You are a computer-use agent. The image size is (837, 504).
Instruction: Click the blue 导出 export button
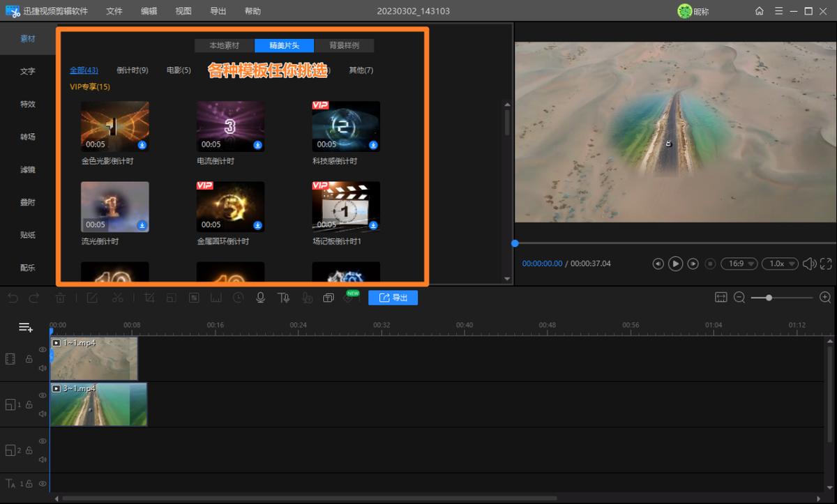(x=393, y=298)
